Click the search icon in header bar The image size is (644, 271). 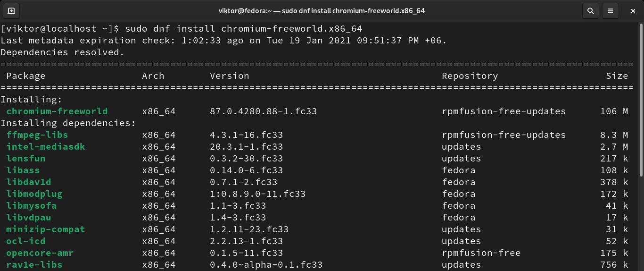pyautogui.click(x=590, y=10)
